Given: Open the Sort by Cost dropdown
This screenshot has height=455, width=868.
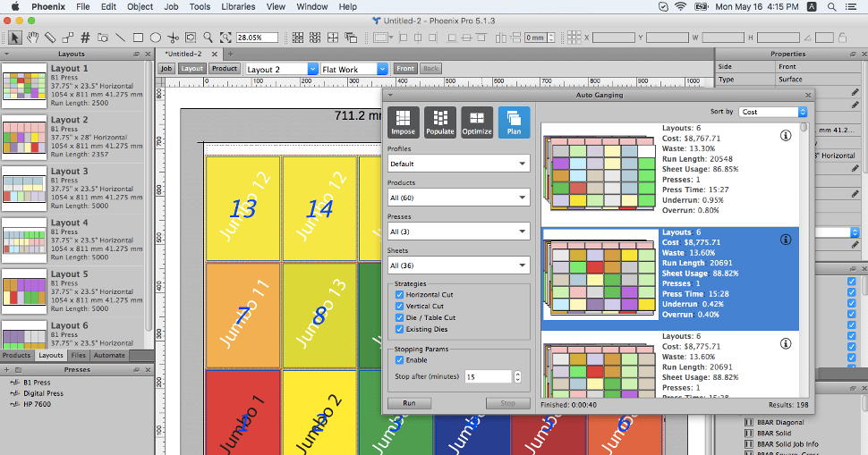Looking at the screenshot, I should pyautogui.click(x=773, y=112).
